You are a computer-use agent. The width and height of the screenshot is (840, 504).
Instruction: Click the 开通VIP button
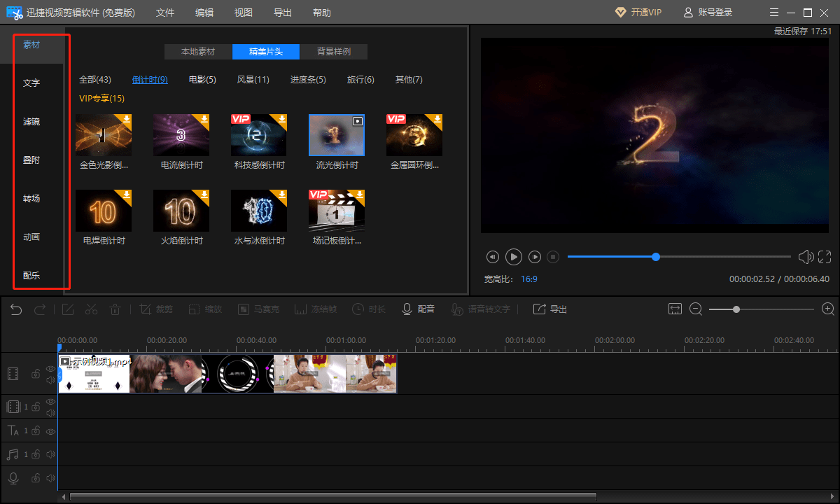pyautogui.click(x=638, y=13)
